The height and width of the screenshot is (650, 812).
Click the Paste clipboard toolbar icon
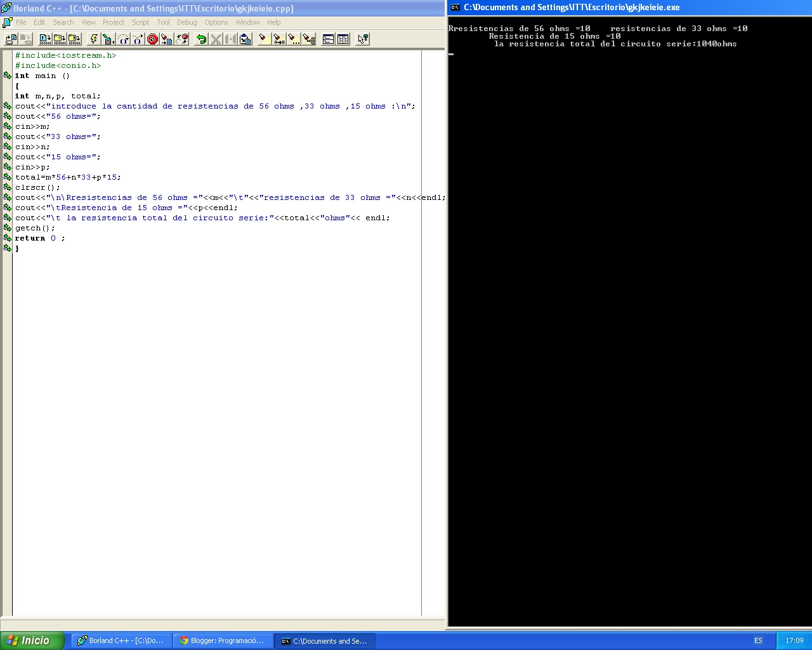(x=246, y=39)
